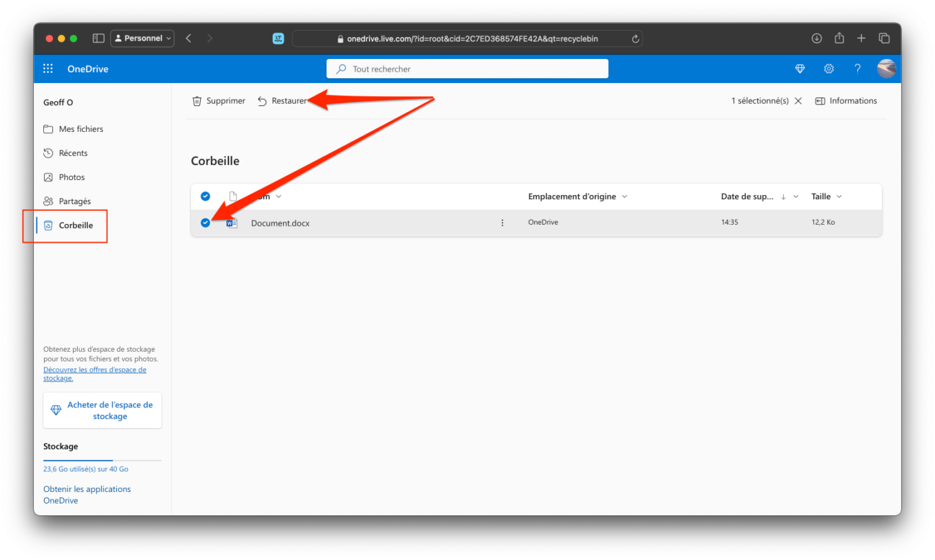Click the storage usage progress bar

tap(102, 460)
